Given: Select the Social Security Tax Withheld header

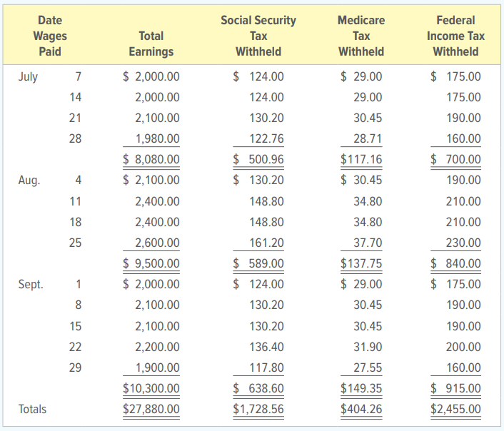Looking at the screenshot, I should [258, 36].
